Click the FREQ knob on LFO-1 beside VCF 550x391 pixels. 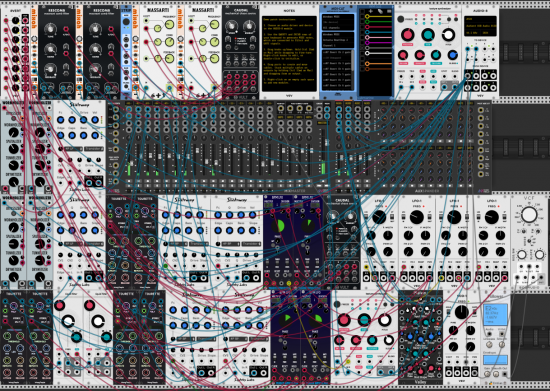tap(492, 217)
